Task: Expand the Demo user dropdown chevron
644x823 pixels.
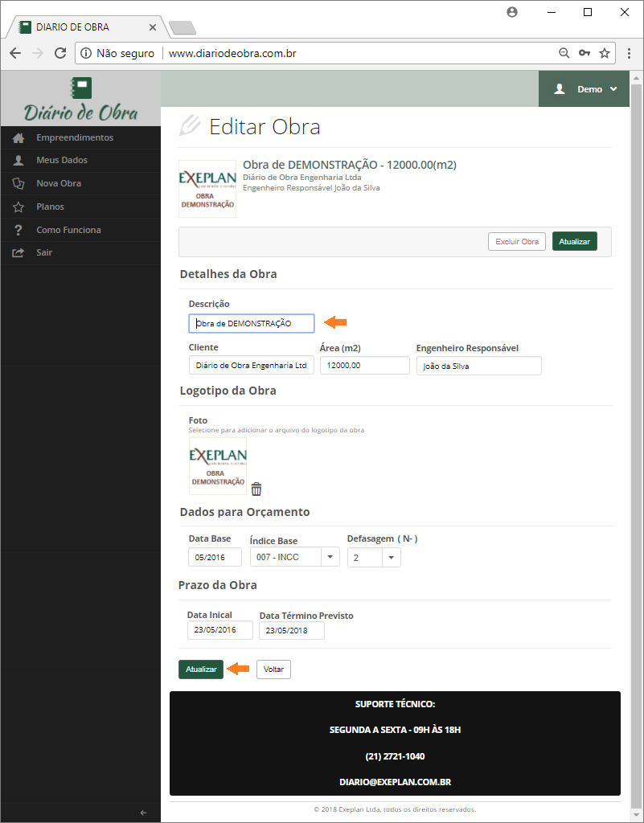Action: (x=613, y=89)
